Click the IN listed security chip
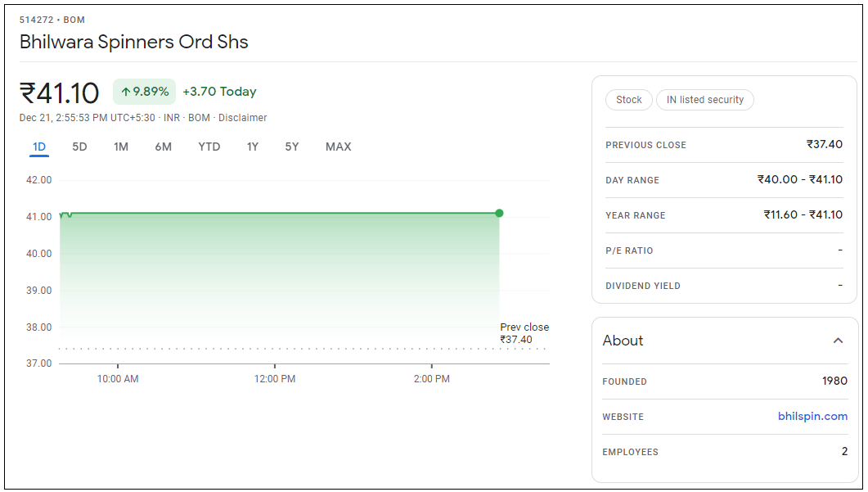The image size is (868, 492). pyautogui.click(x=704, y=100)
